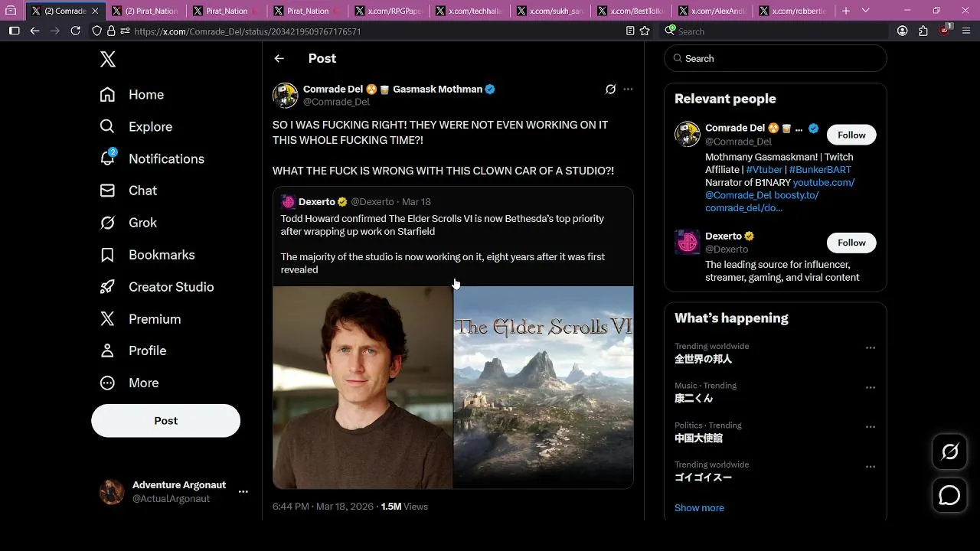Go back using the Post back arrow
This screenshot has width=980, height=551.
279,59
